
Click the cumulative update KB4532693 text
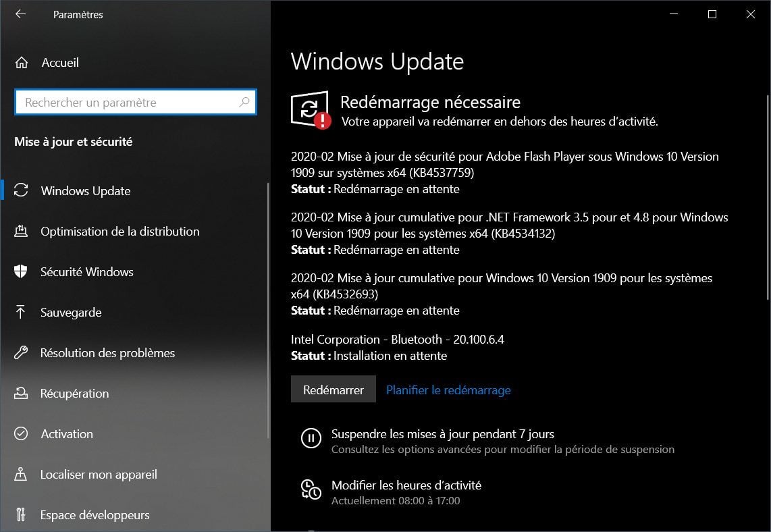pyautogui.click(x=502, y=286)
